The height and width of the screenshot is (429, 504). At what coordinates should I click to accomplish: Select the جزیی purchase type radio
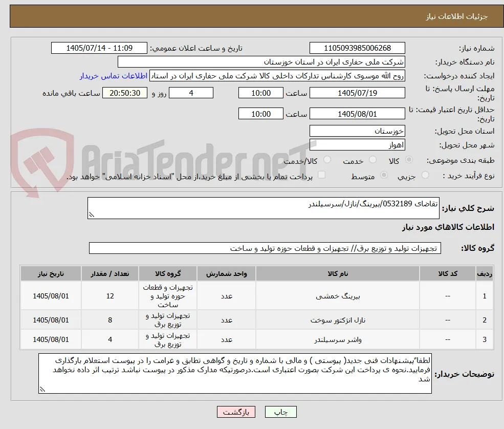point(425,175)
